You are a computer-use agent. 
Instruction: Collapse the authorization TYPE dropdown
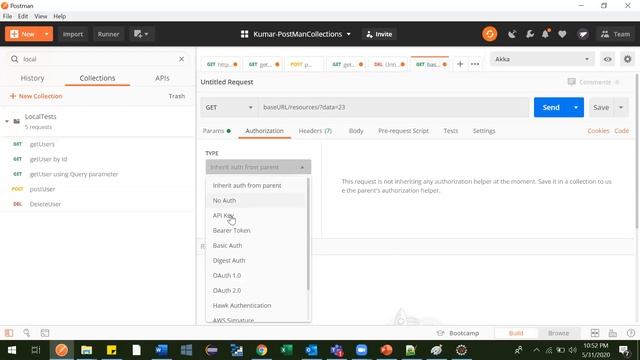258,167
